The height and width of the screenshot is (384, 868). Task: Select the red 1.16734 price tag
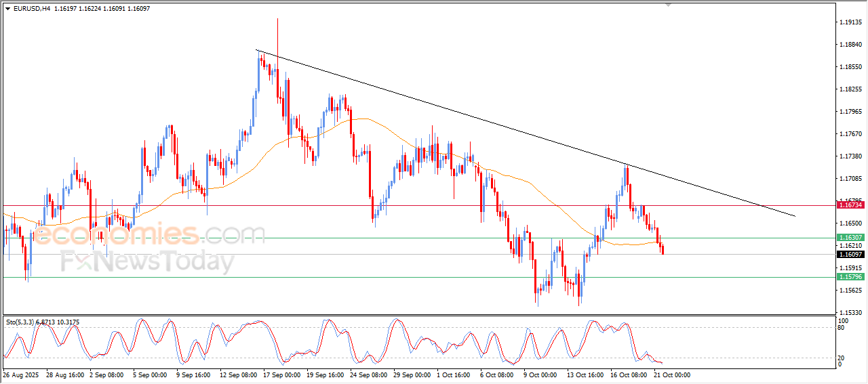click(850, 205)
